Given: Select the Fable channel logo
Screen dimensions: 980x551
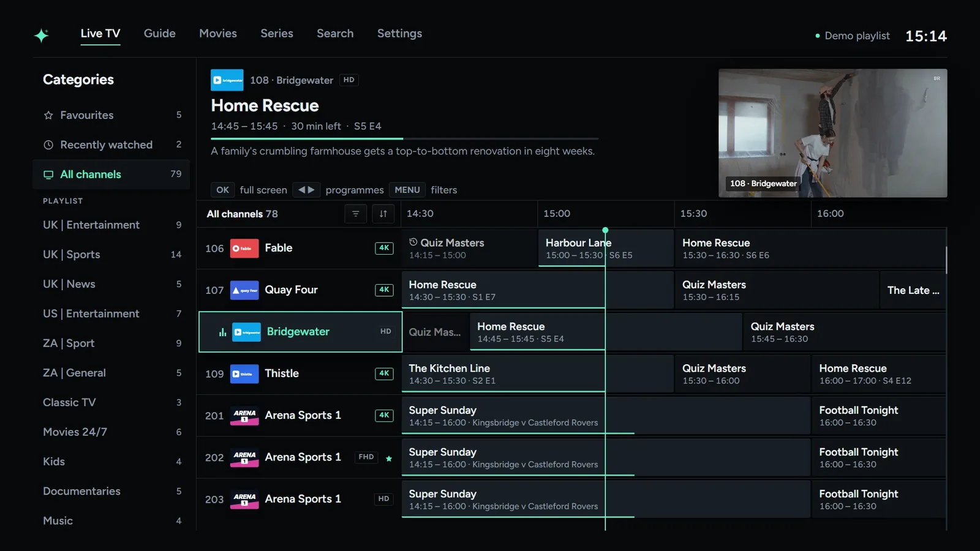Looking at the screenshot, I should point(244,248).
